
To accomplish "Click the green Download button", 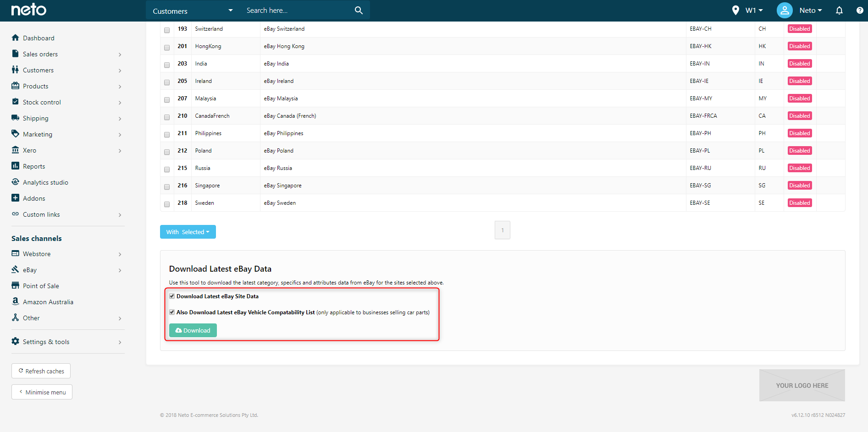I will pyautogui.click(x=193, y=330).
